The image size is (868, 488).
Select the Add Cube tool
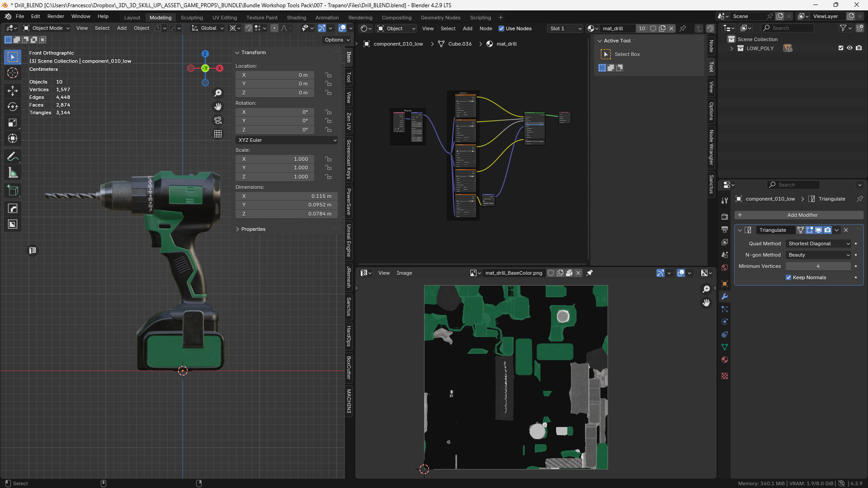[x=13, y=191]
